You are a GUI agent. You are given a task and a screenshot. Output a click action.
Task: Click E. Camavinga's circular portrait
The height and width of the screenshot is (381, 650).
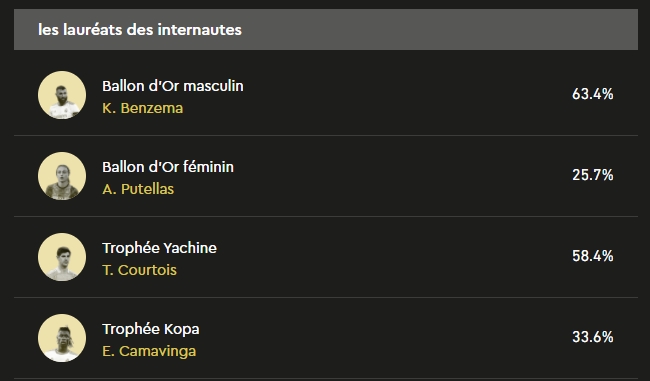click(62, 337)
